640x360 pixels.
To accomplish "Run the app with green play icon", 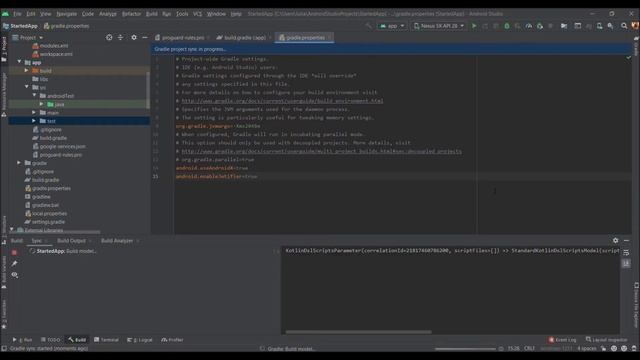I will 474,26.
